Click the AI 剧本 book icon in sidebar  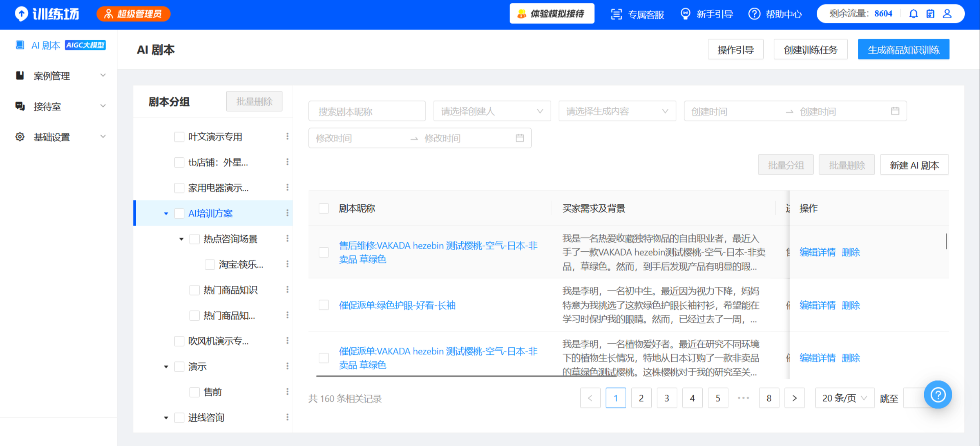point(20,45)
